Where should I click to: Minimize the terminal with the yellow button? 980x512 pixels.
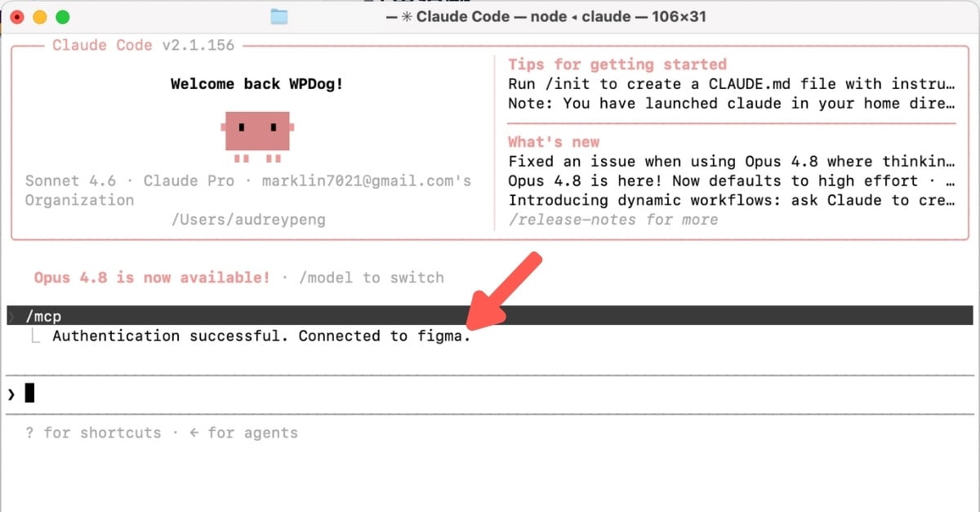[x=40, y=16]
